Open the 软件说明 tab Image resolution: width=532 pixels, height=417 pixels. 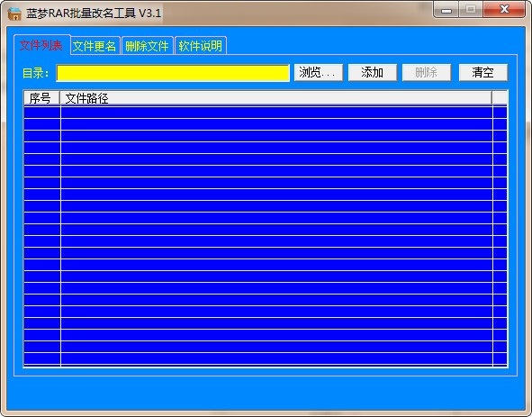click(x=200, y=46)
